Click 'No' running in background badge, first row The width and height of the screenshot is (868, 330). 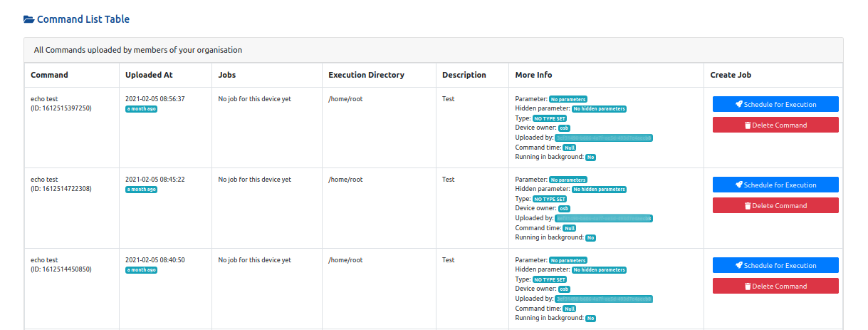click(x=590, y=157)
